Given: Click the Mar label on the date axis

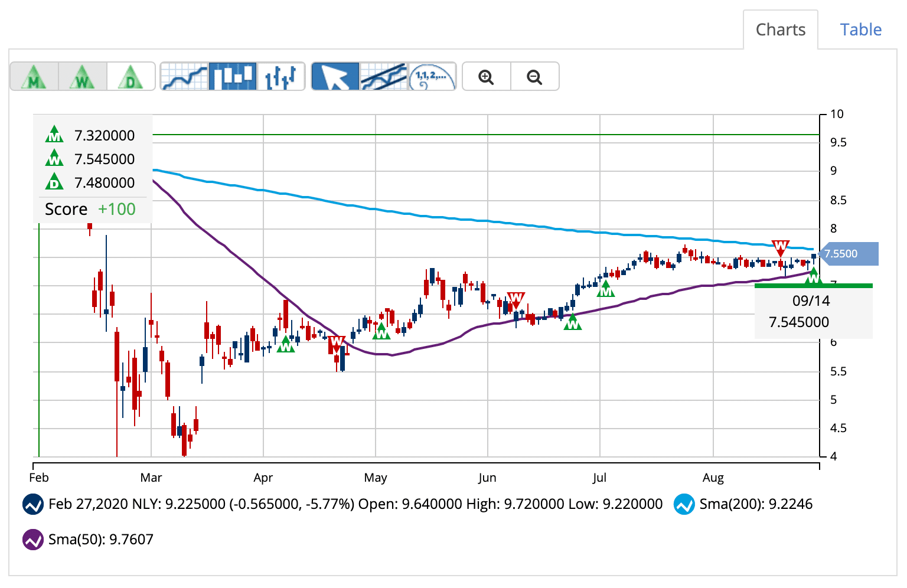Looking at the screenshot, I should (x=151, y=478).
